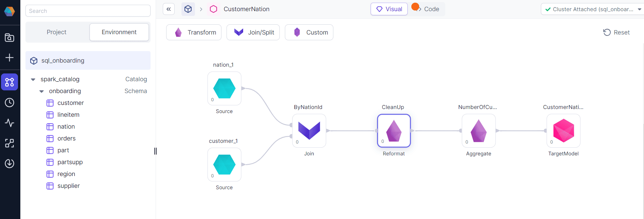Open the clock schedule icon in sidebar

pyautogui.click(x=9, y=103)
